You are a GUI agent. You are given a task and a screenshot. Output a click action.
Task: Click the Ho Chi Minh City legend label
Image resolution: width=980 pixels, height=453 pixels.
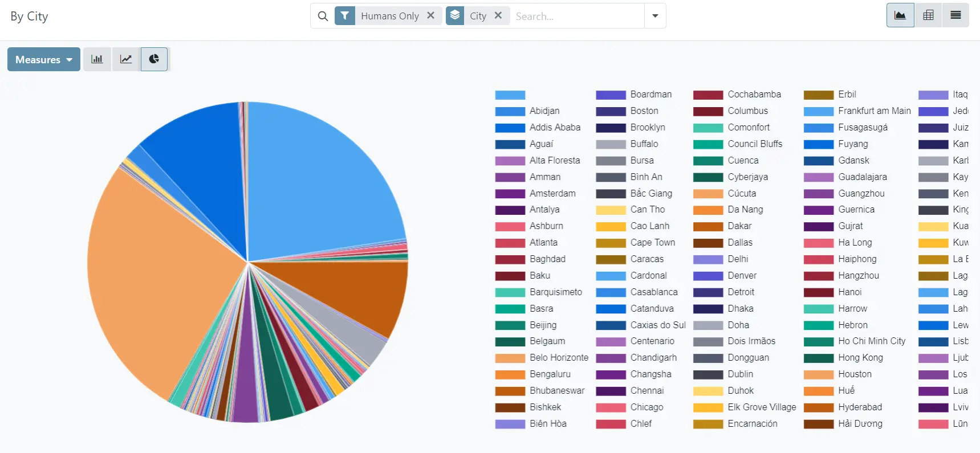pyautogui.click(x=871, y=341)
